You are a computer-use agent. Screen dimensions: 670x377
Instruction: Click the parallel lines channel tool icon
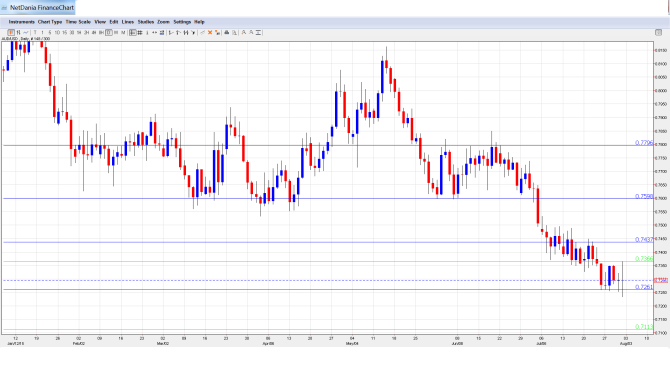(185, 32)
